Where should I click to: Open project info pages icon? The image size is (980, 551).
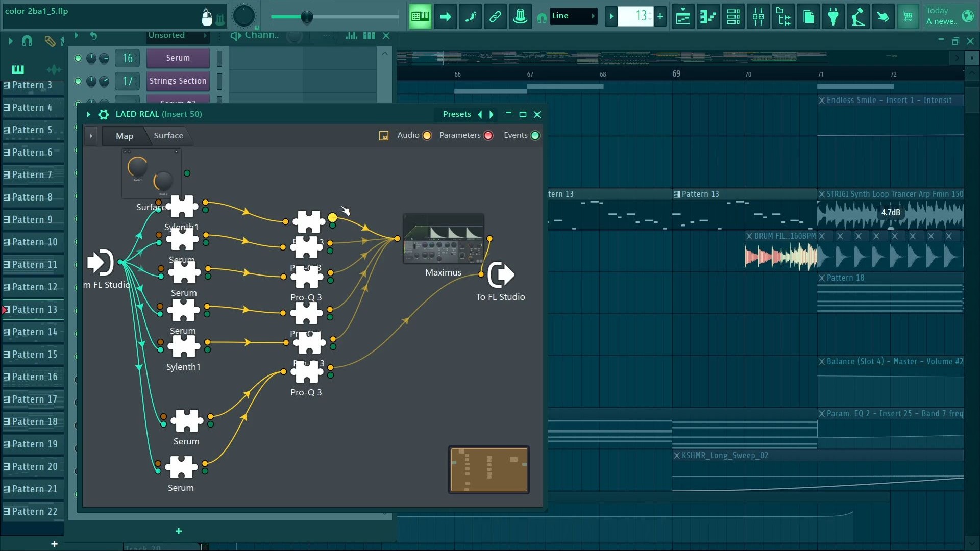808,16
